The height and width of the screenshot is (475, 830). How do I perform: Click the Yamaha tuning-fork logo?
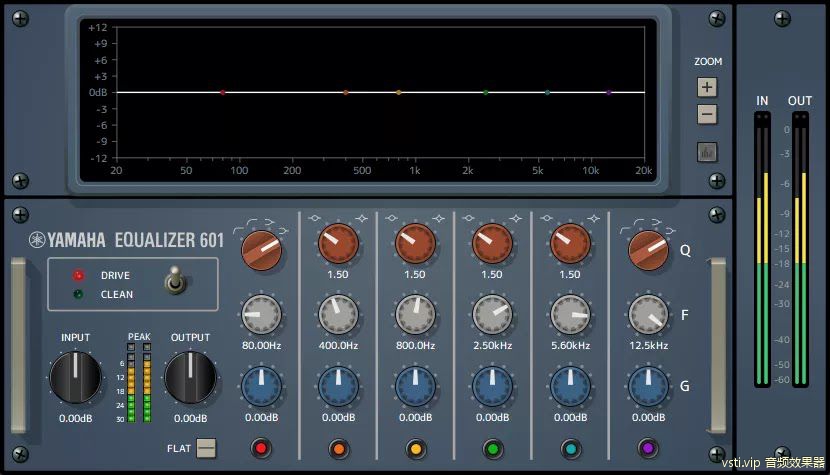pos(37,240)
